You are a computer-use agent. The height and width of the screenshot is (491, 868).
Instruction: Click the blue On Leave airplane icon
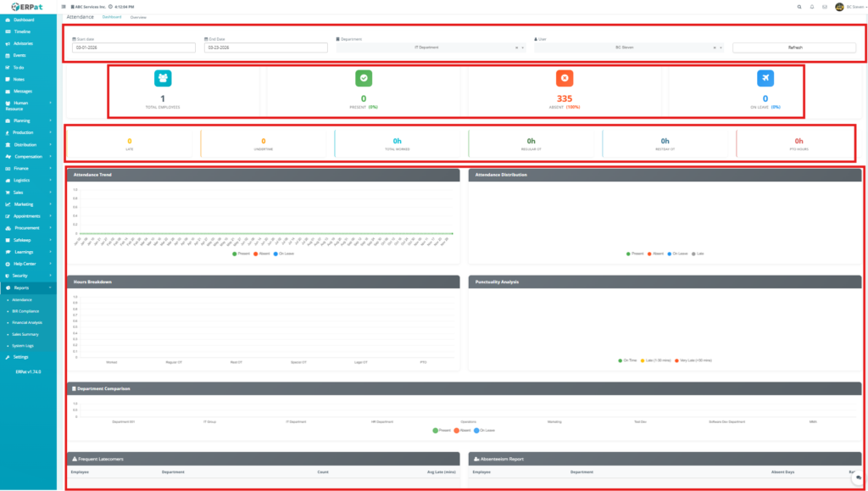pos(765,78)
